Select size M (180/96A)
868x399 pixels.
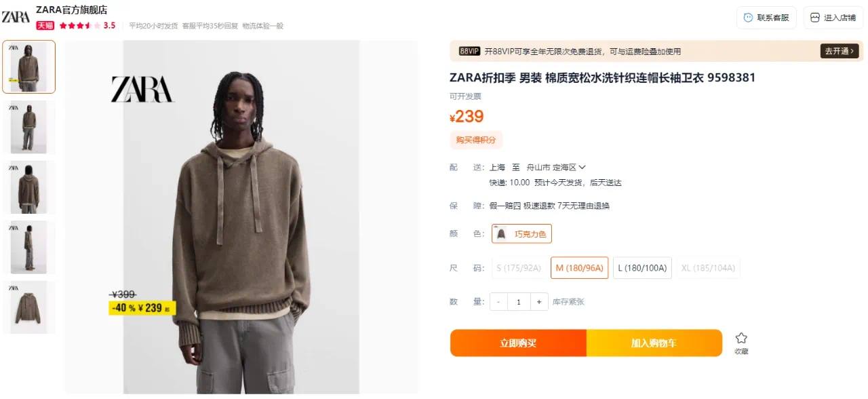pyautogui.click(x=579, y=268)
